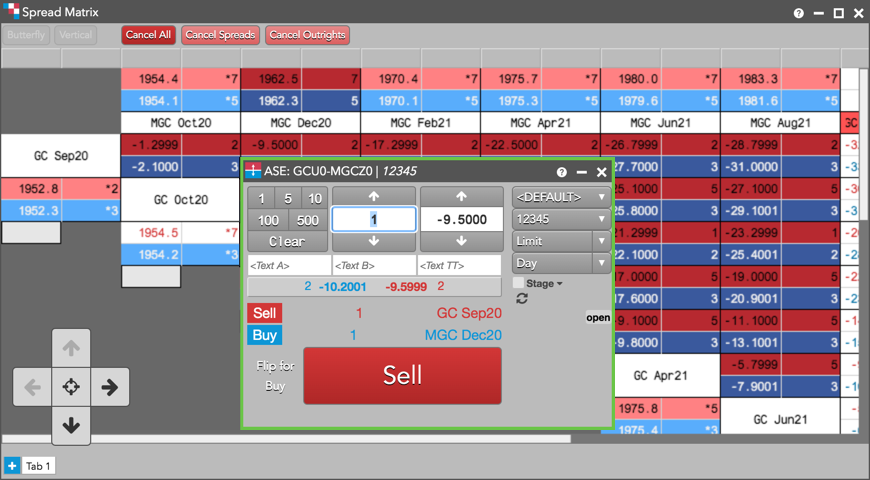870x480 pixels.
Task: Click the navigation pad right arrow
Action: click(x=110, y=387)
